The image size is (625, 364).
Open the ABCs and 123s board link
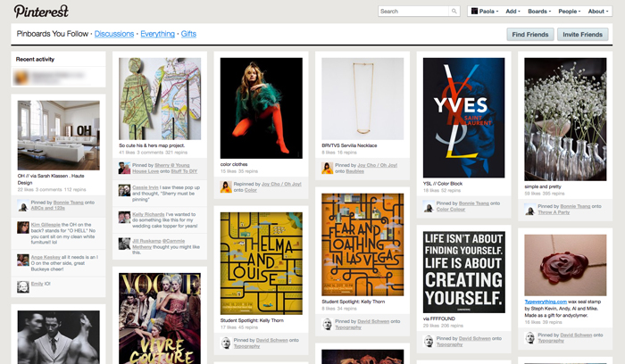pos(48,208)
